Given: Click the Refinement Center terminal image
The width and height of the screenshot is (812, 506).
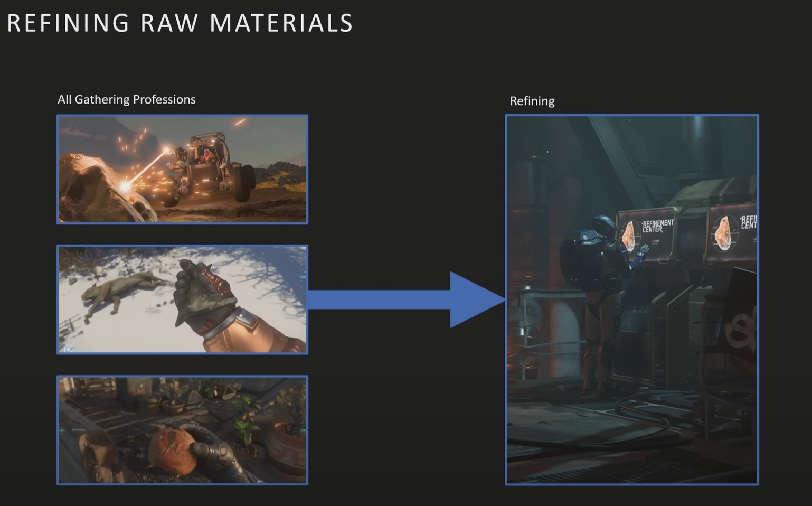Looking at the screenshot, I should (632, 299).
